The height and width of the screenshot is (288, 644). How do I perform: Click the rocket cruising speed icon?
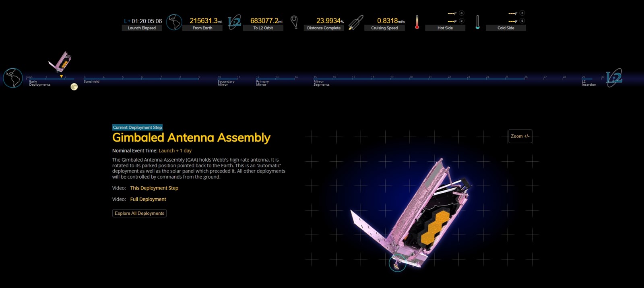coord(356,23)
